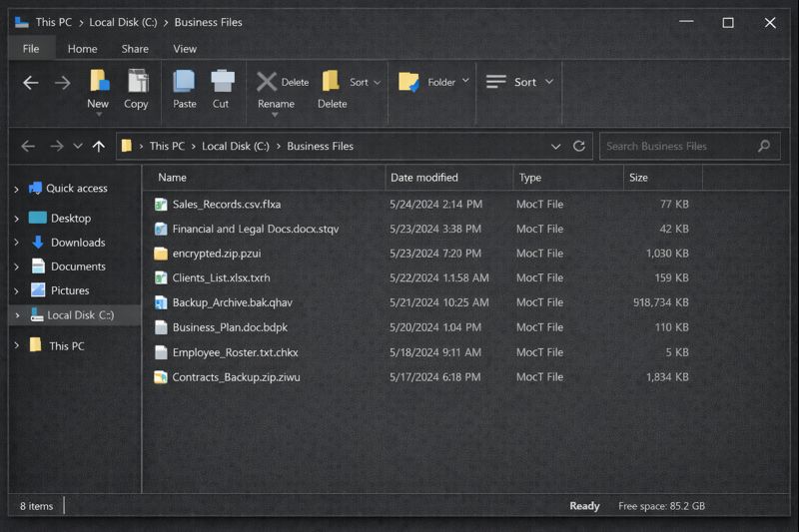The width and height of the screenshot is (799, 532).
Task: Open the Folder dropdown in ribbon
Action: click(465, 82)
